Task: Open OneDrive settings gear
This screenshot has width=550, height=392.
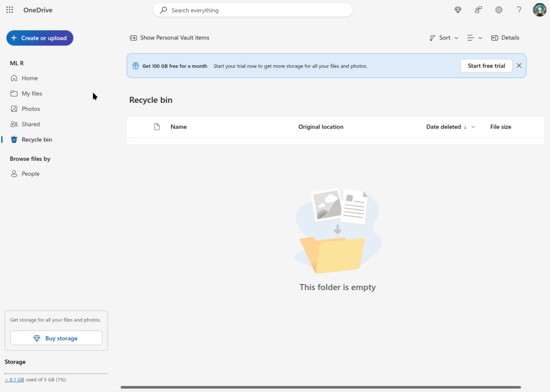Action: point(499,10)
